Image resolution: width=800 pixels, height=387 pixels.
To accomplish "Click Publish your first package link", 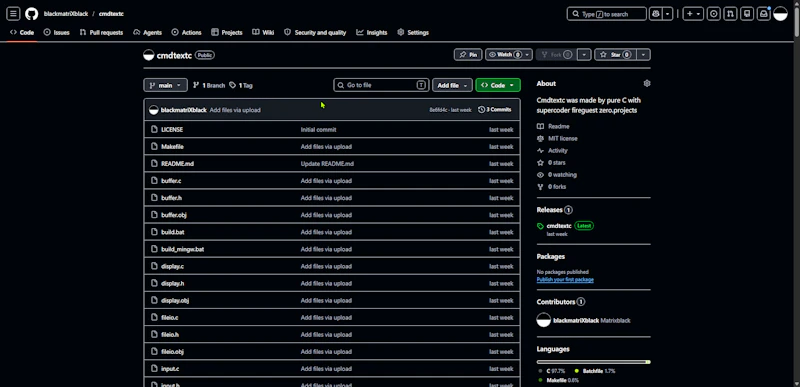I will (565, 279).
